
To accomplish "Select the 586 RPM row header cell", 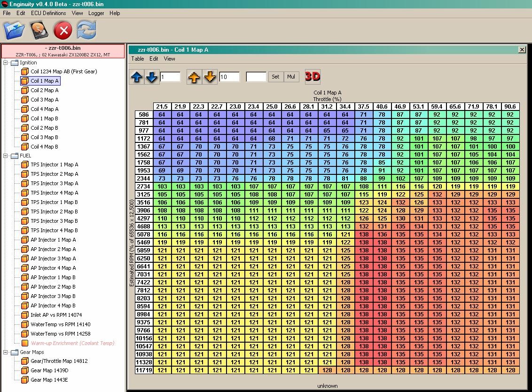I will (x=144, y=115).
